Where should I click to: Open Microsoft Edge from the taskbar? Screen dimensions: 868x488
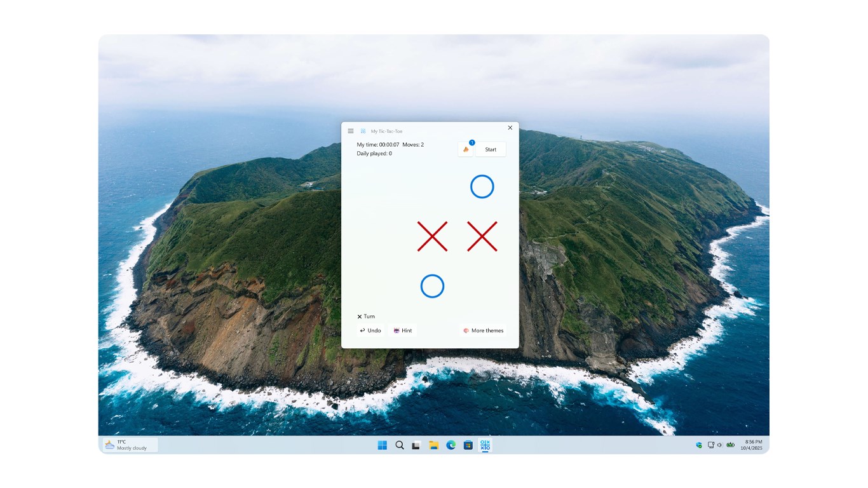451,445
